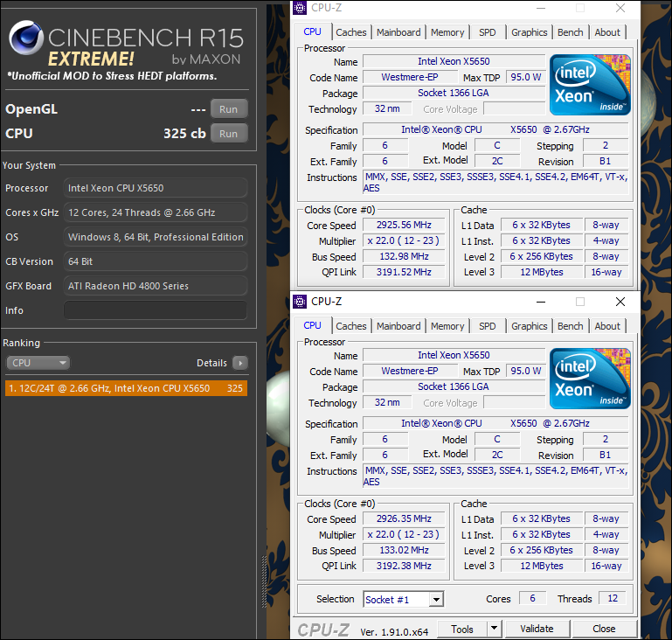Click the OS field Windows 8, 64 Bit, Professional Edition
Image resolution: width=672 pixels, height=640 pixels.
click(156, 237)
